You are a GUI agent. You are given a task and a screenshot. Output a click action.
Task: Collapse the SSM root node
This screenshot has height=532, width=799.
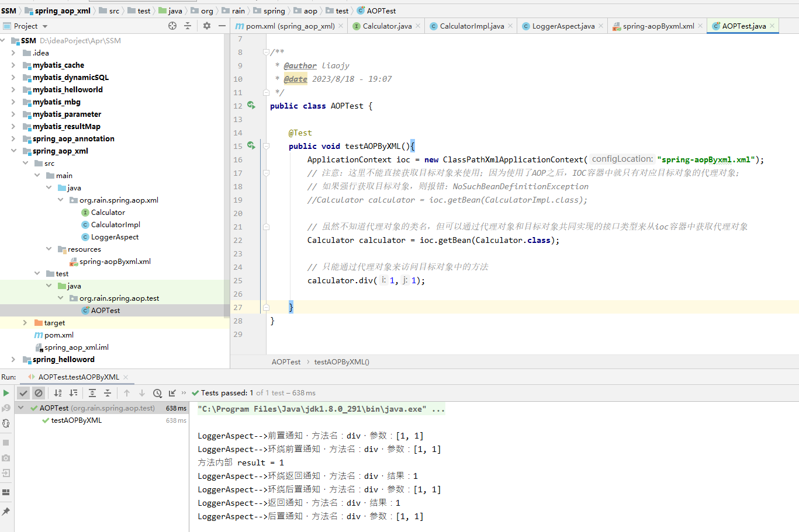[3, 40]
